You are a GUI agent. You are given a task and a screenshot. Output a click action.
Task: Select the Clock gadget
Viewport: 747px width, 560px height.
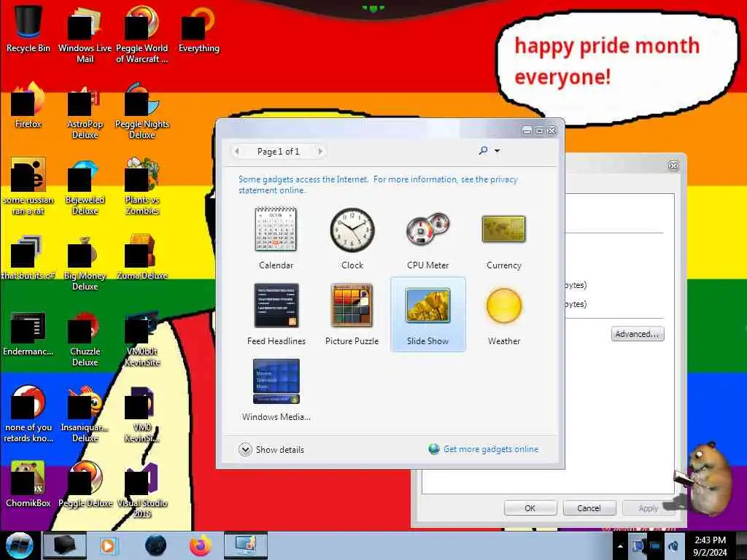352,238
